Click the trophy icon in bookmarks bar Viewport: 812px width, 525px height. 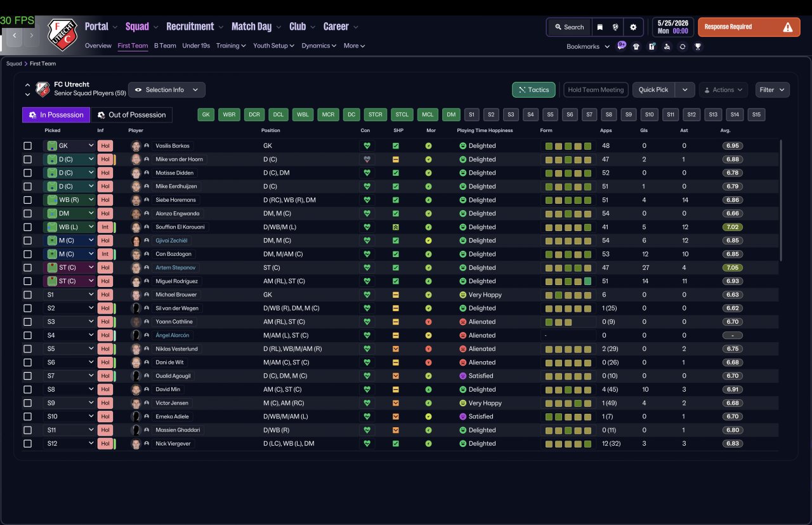(x=698, y=46)
